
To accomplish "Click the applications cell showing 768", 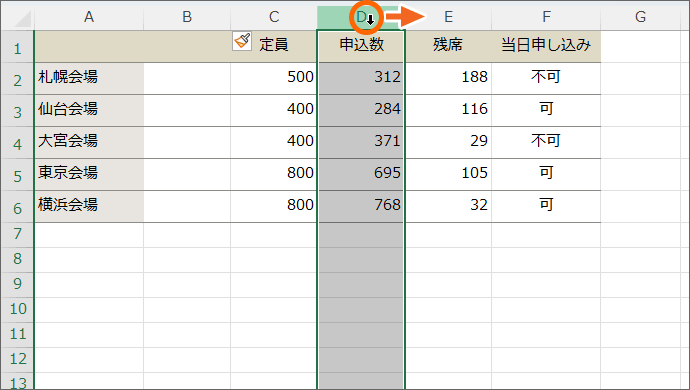I will tap(361, 207).
